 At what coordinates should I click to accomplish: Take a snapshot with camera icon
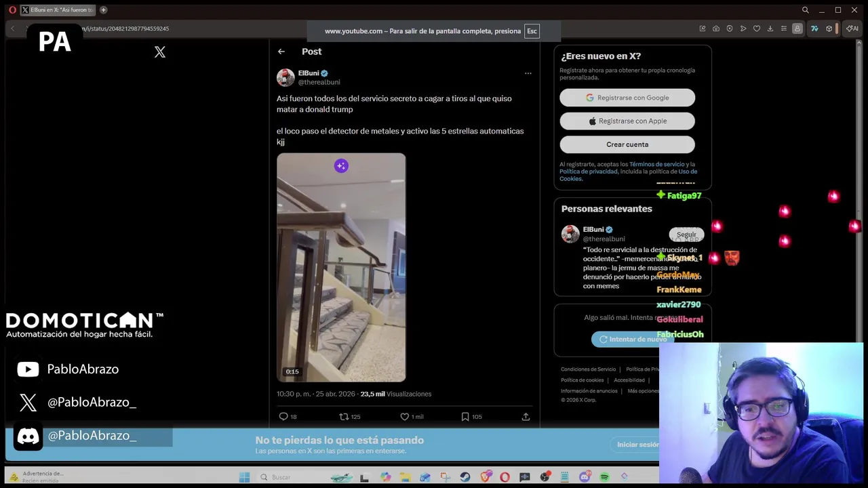tap(716, 28)
